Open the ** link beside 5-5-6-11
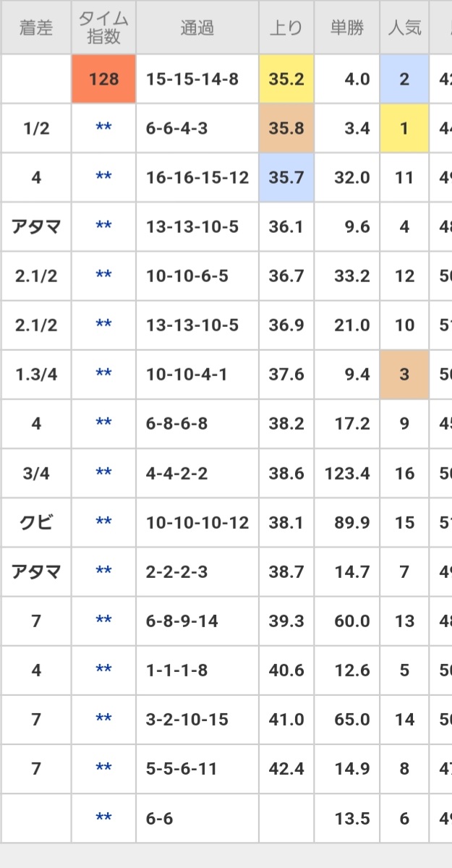Screen dimensions: 452x868 click(x=103, y=768)
